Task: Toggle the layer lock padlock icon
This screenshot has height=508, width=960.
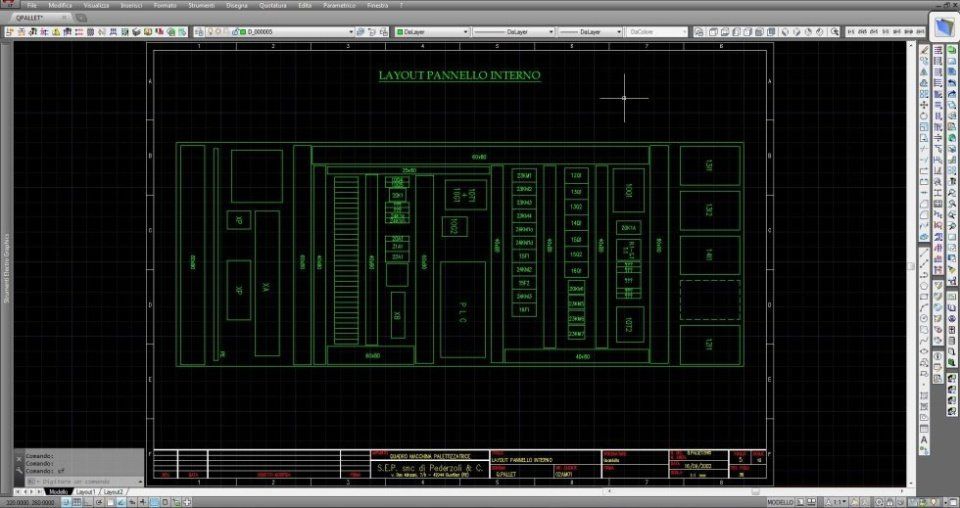Action: (236, 32)
